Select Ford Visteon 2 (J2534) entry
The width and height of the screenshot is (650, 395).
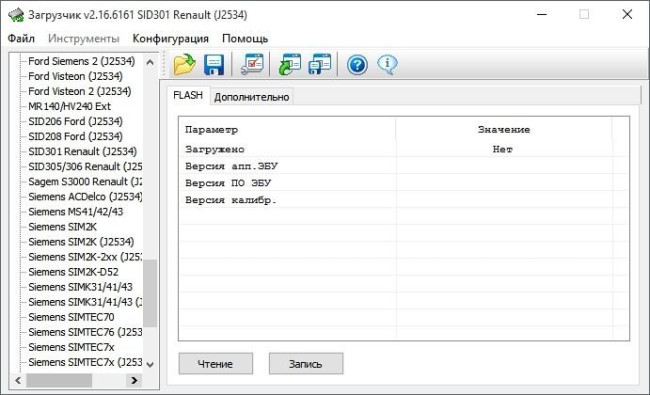coord(80,91)
